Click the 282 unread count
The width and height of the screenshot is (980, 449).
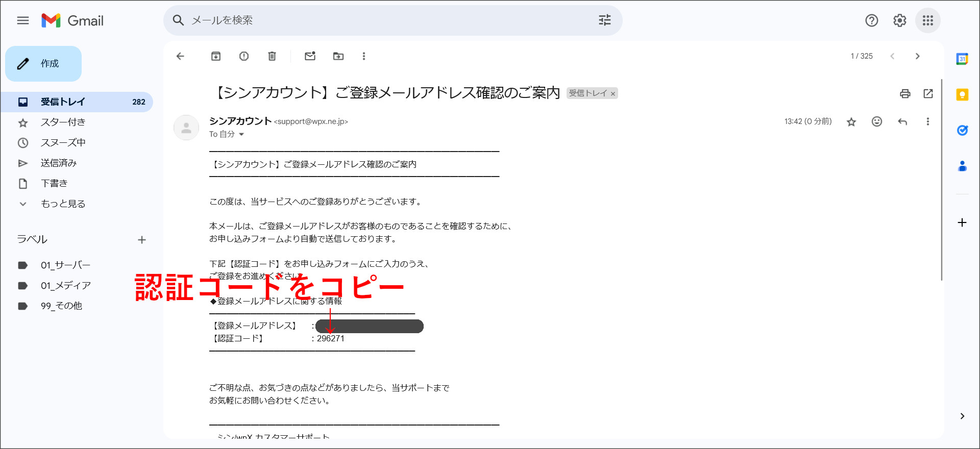click(139, 102)
